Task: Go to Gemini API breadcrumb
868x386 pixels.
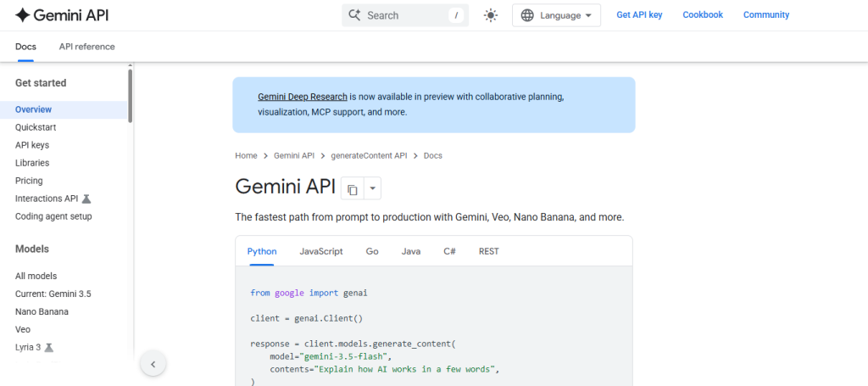Action: 294,155
